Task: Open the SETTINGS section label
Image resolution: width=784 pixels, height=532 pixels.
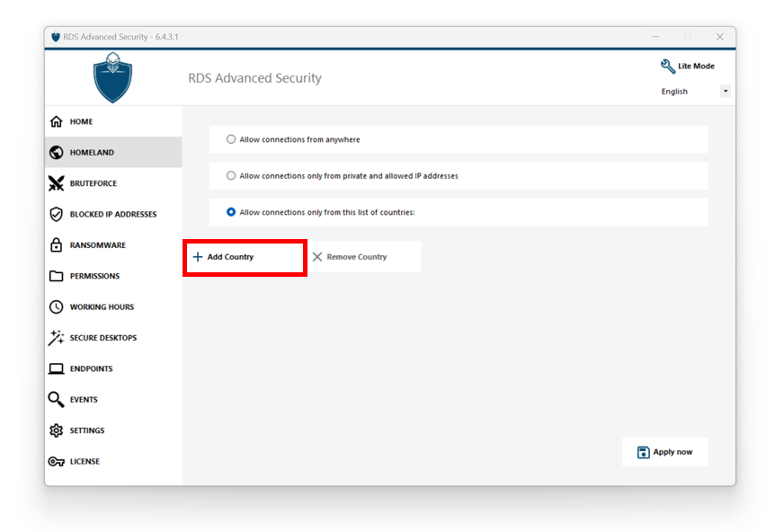Action: [x=87, y=430]
